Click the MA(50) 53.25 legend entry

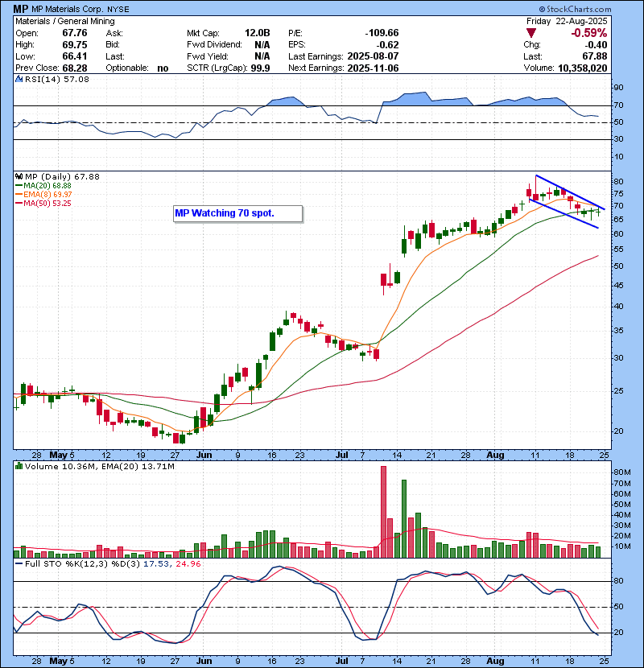click(x=47, y=204)
